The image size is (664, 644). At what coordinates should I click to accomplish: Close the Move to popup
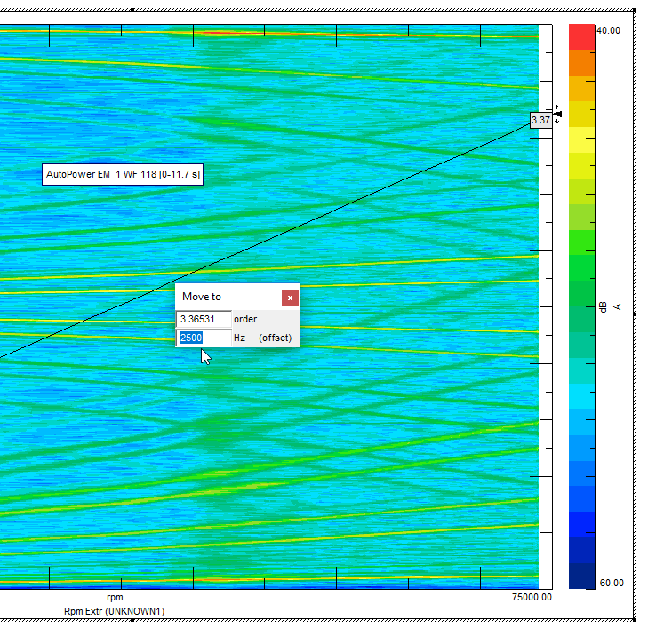[290, 298]
